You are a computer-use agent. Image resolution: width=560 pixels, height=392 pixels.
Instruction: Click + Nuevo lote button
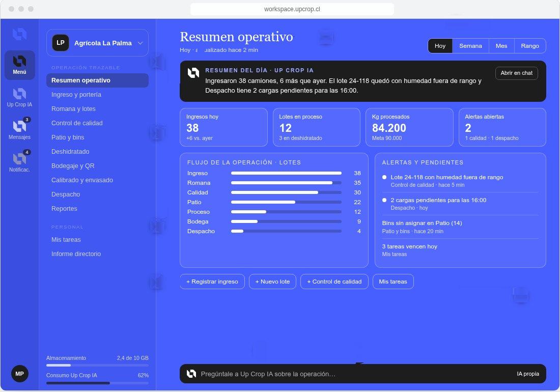(272, 282)
